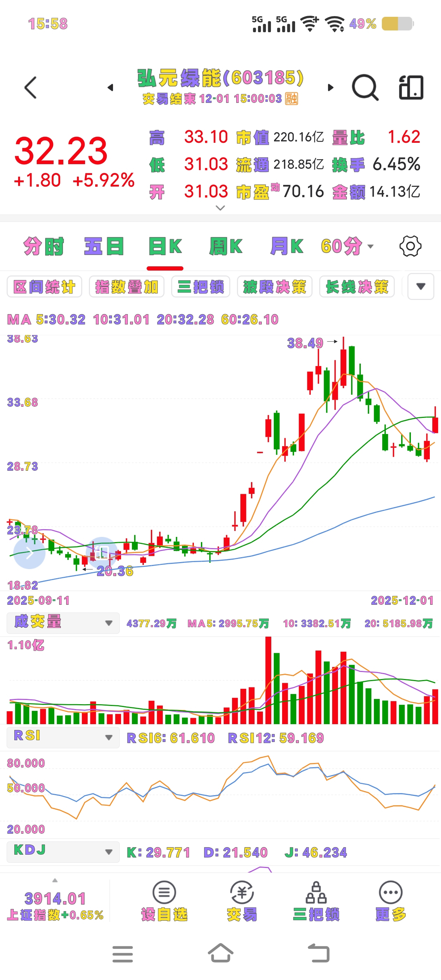Tap the price change +5.92%

[104, 180]
